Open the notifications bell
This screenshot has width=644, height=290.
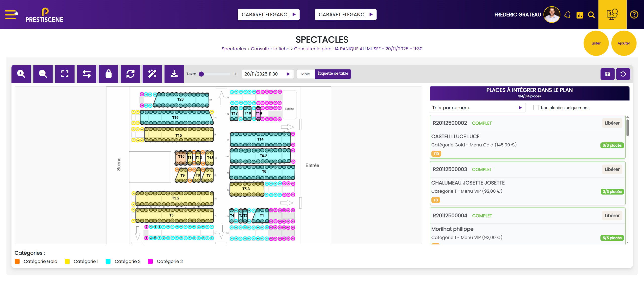[567, 15]
